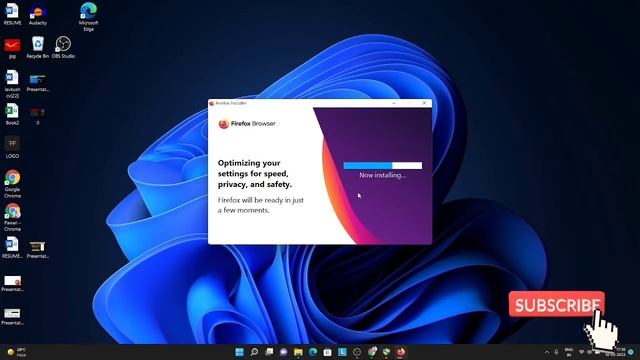This screenshot has height=360, width=640.
Task: Switch to OBS Studio on the taskbar
Action: click(357, 352)
